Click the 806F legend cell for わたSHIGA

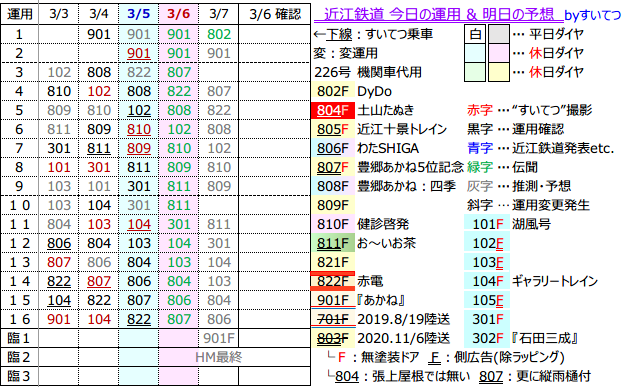(x=333, y=148)
